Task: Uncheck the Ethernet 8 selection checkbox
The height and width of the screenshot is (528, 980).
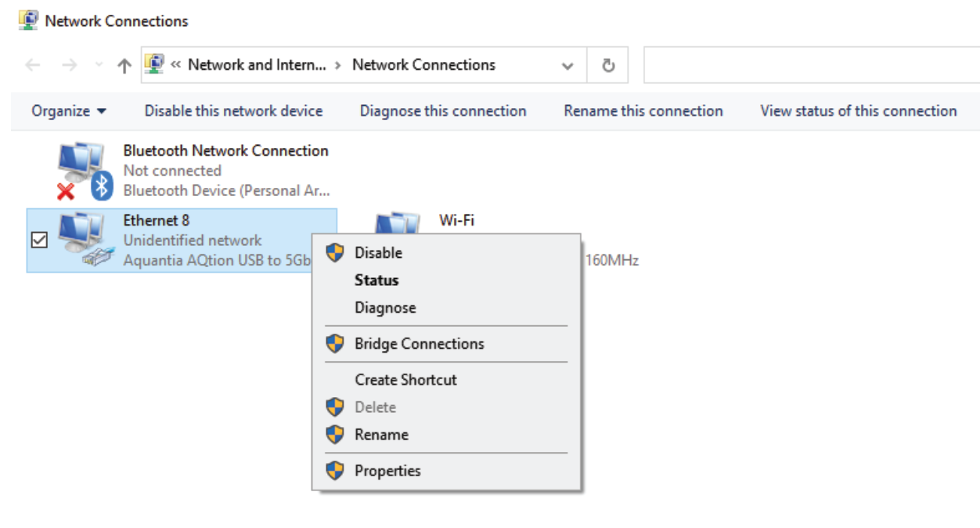Action: [x=38, y=240]
